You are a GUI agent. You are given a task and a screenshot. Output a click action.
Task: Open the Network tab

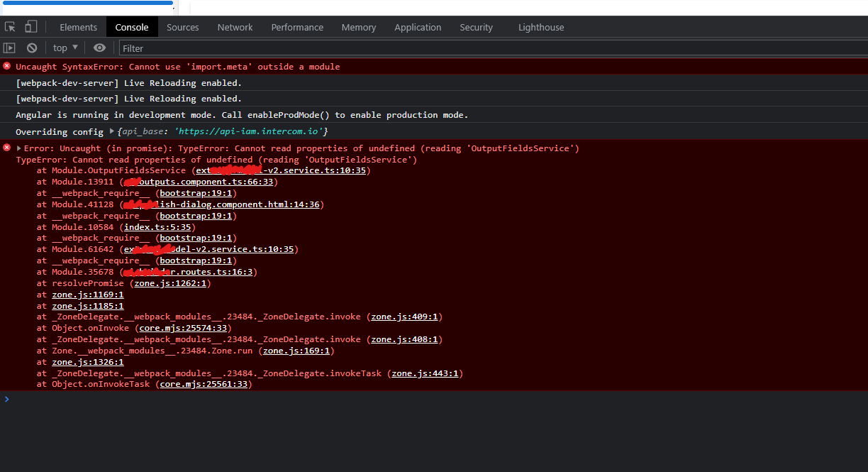235,27
